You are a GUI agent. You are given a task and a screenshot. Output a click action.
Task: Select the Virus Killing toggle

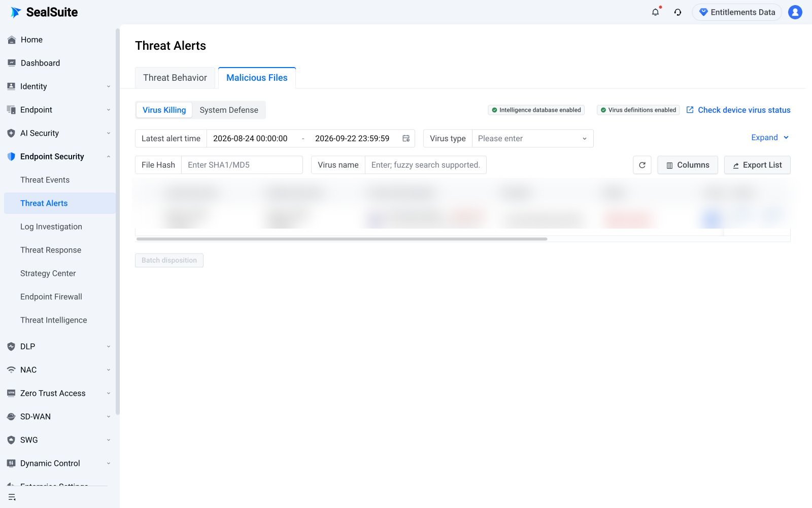[164, 110]
